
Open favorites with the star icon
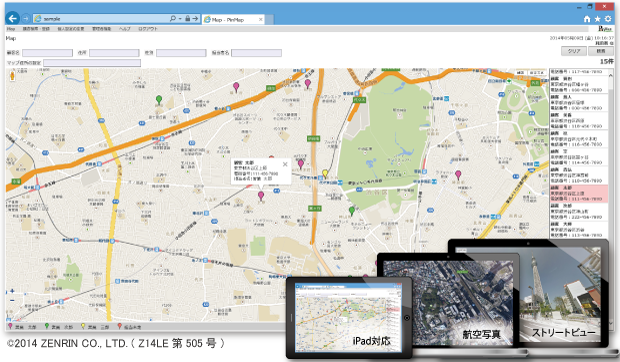coord(597,19)
